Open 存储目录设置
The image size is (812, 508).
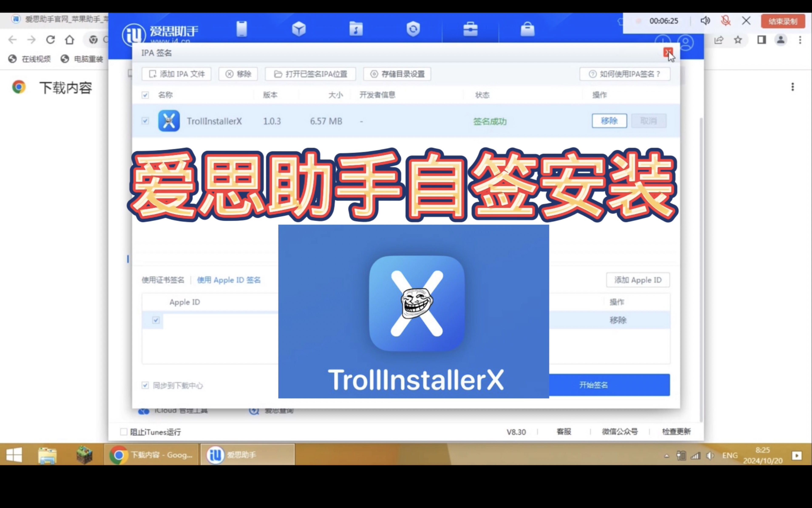coord(397,74)
